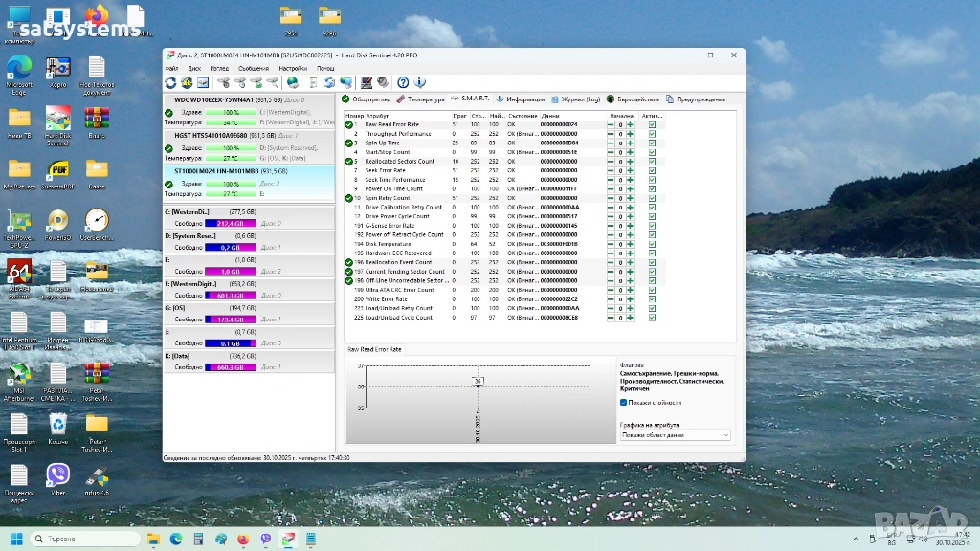This screenshot has height=551, width=980.
Task: Open the Viber desktop shortcut
Action: [57, 474]
